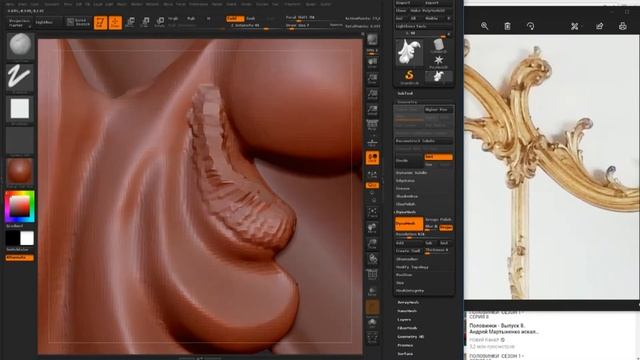Select the white secondary color swatch

point(27,238)
